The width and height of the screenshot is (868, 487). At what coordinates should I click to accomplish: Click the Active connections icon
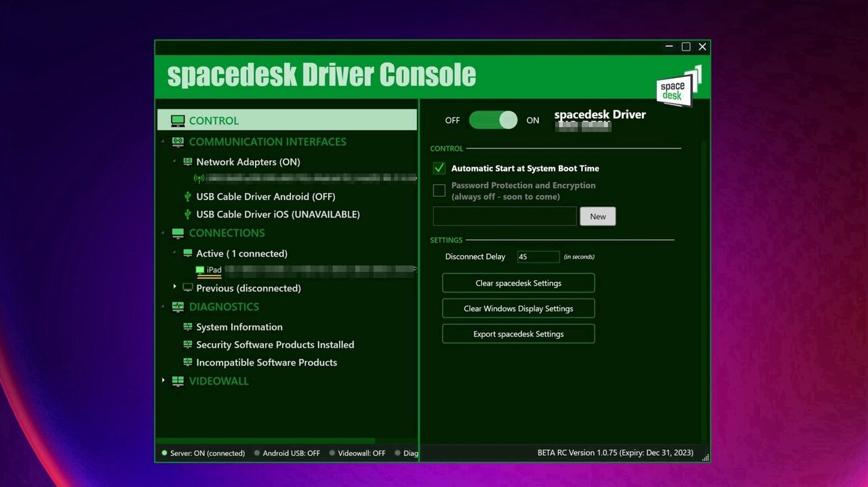(x=188, y=253)
